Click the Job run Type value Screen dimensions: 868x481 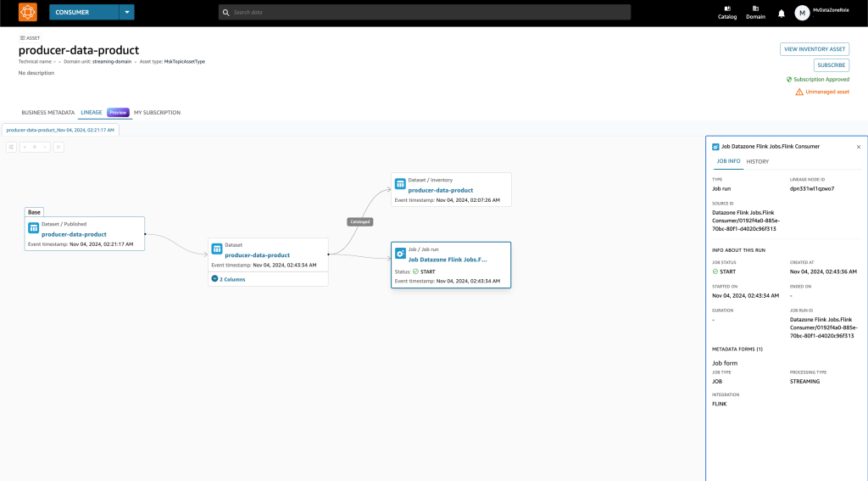tap(721, 189)
